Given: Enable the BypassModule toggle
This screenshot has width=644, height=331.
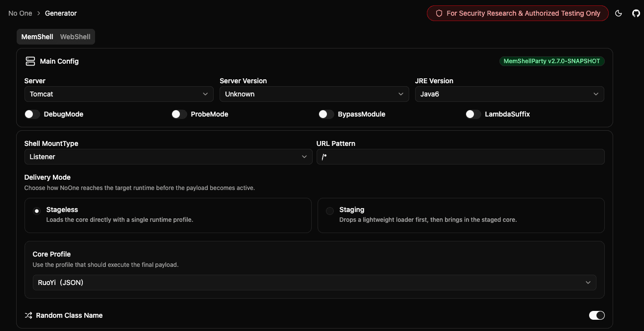Looking at the screenshot, I should click(326, 114).
